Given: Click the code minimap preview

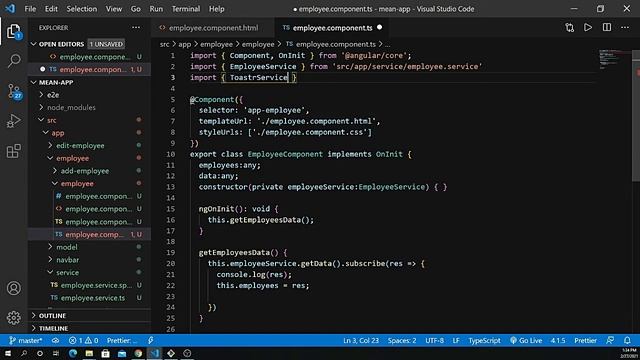Looking at the screenshot, I should 613,60.
